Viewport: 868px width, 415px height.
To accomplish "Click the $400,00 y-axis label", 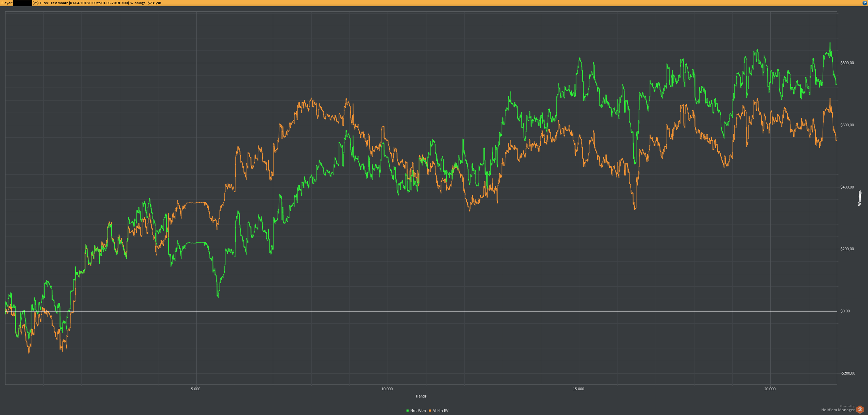I will pyautogui.click(x=847, y=187).
